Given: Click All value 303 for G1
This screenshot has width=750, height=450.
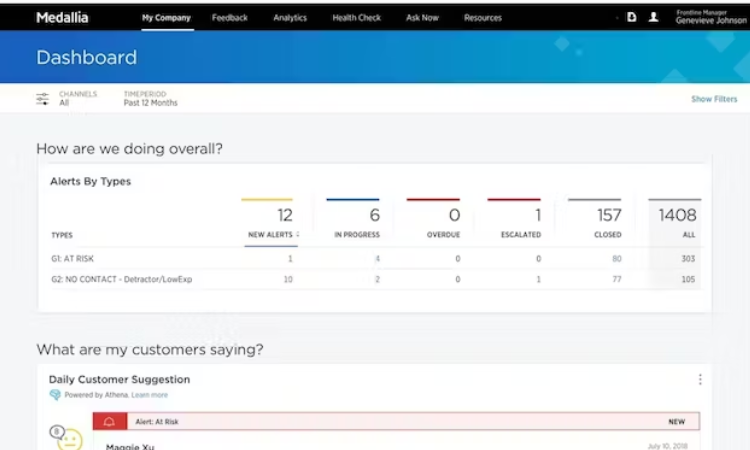Looking at the screenshot, I should (x=688, y=259).
